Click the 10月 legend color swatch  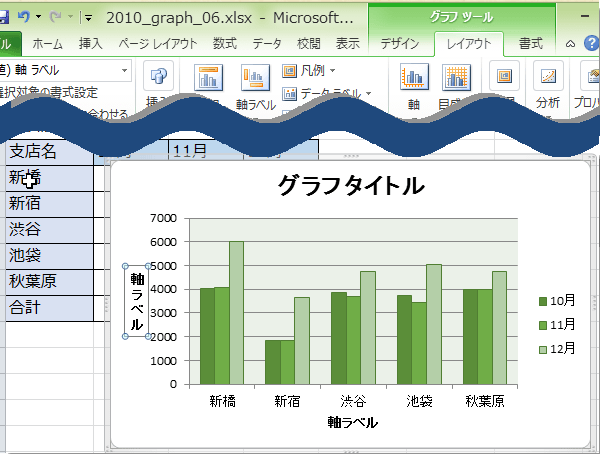click(543, 302)
